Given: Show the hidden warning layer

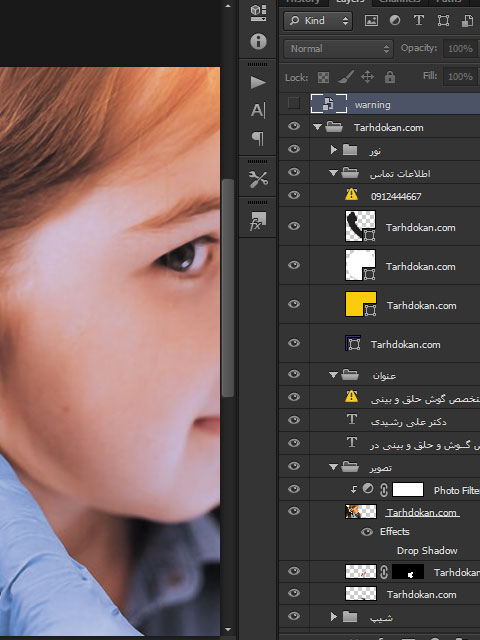Looking at the screenshot, I should click(x=294, y=103).
